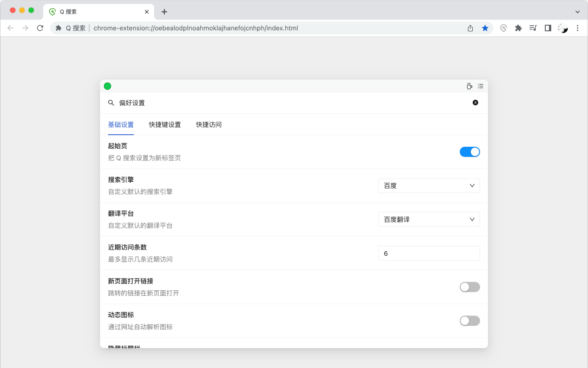Share this page via address bar icon

coord(470,28)
